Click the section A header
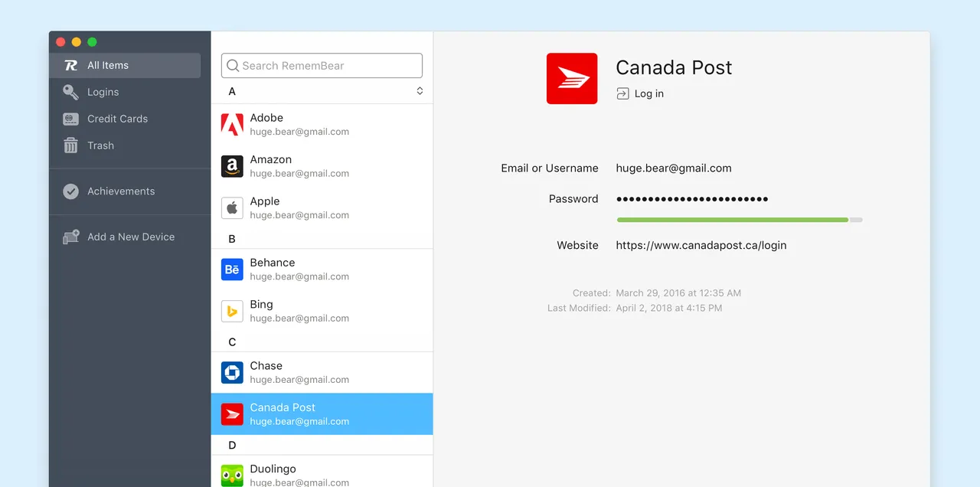 [232, 91]
